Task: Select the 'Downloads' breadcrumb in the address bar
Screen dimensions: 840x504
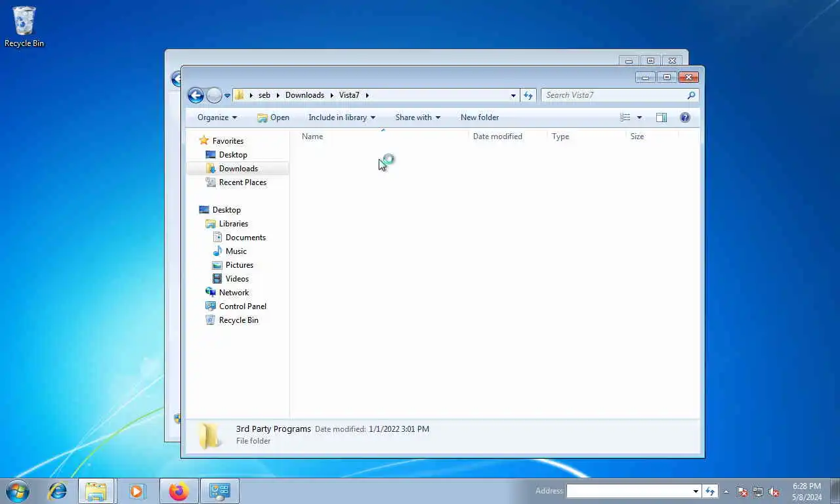Action: coord(304,95)
